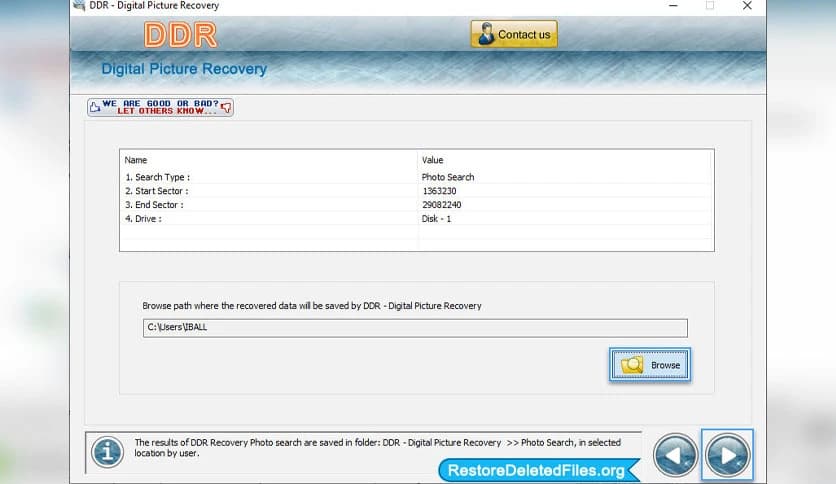Click the thumbs-up icon on the feedback banner
Screen dimensions: 836x484
pos(95,107)
